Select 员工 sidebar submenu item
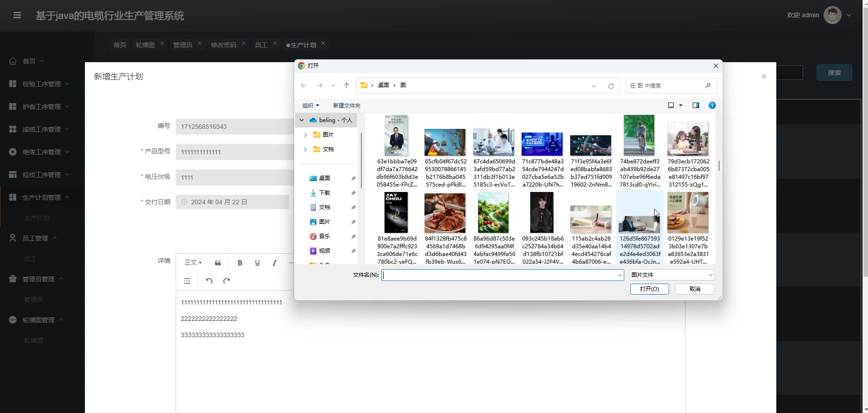868x413 pixels. tap(30, 259)
